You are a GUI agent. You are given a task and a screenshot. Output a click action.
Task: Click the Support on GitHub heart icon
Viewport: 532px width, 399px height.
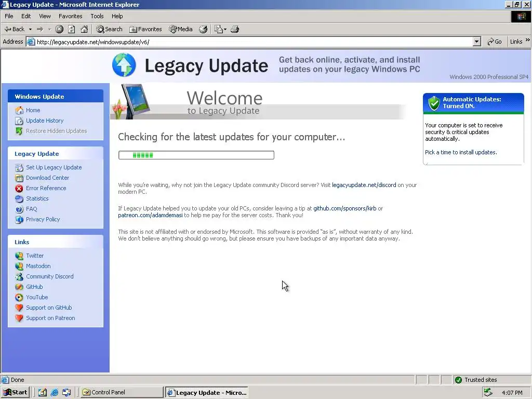(x=19, y=308)
